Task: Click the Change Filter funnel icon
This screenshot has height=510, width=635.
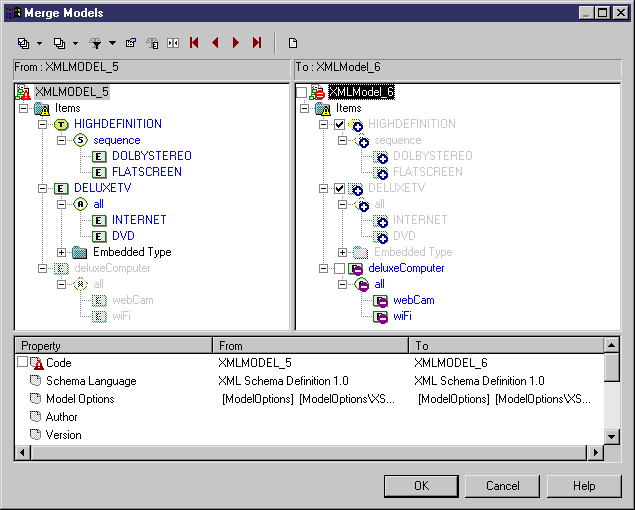Action: pos(96,43)
